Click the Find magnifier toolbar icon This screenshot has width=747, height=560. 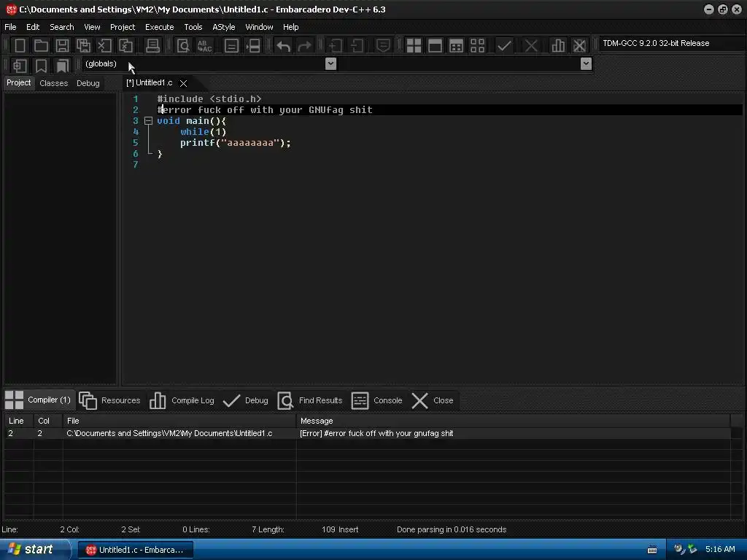[183, 46]
